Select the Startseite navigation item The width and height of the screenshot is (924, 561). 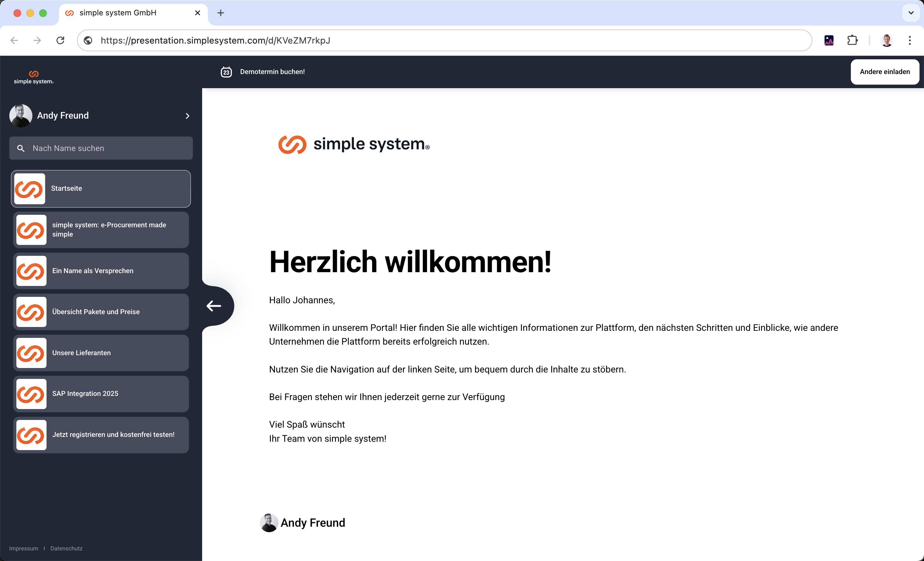101,188
